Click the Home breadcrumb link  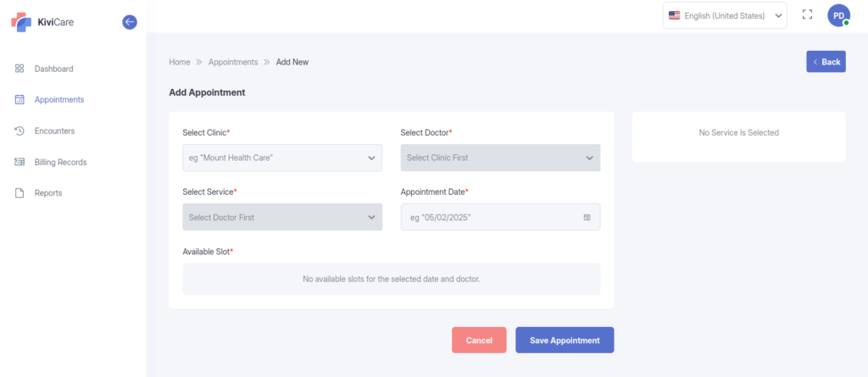pos(180,62)
